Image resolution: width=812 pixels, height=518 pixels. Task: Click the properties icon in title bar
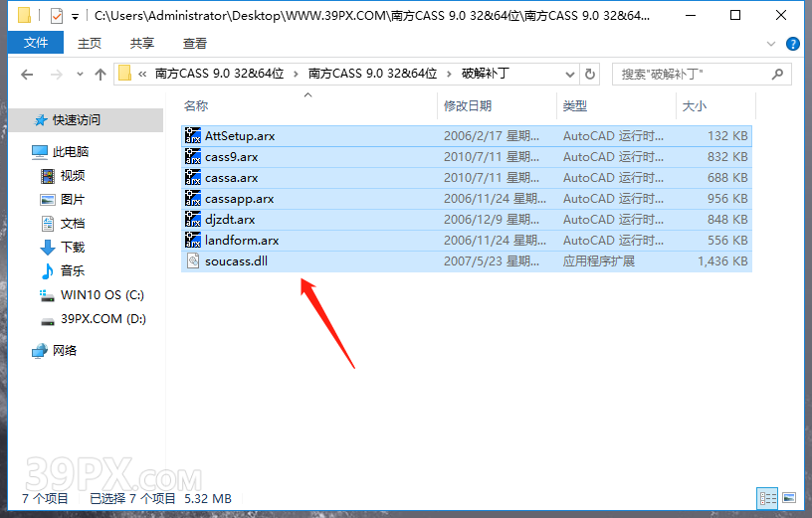point(57,16)
